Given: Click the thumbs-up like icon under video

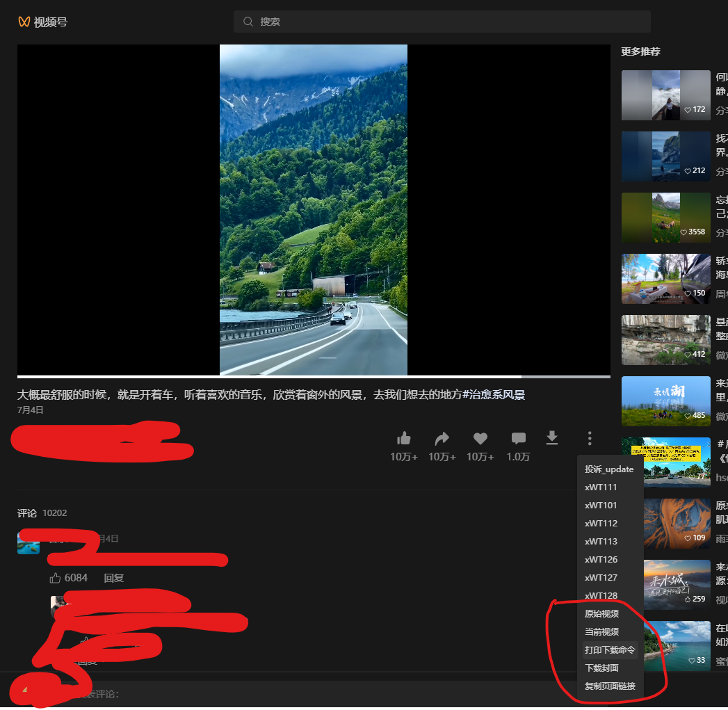Looking at the screenshot, I should pyautogui.click(x=403, y=438).
